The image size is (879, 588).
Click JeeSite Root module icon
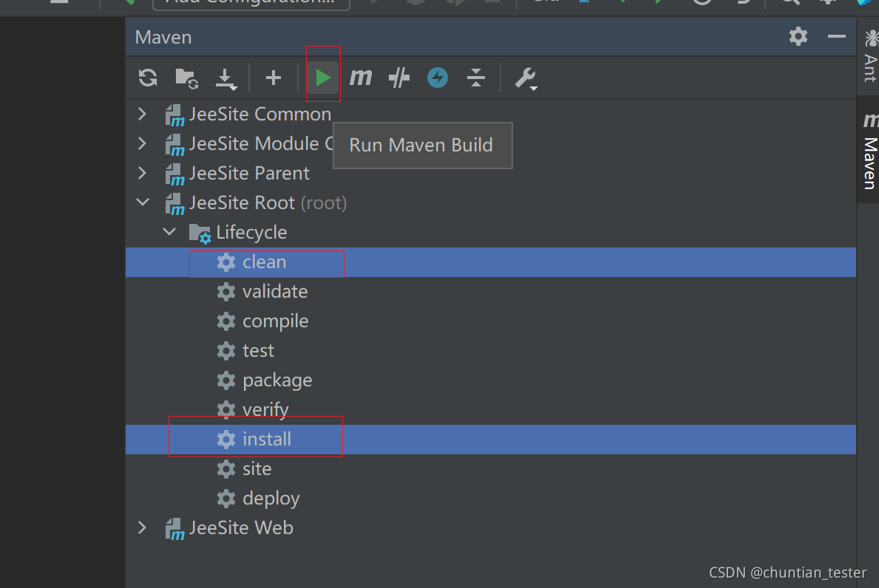click(x=174, y=204)
